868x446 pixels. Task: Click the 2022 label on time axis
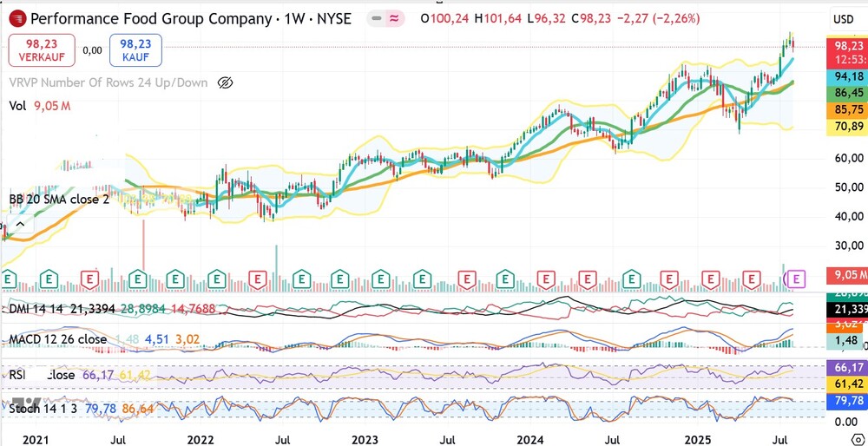201,441
